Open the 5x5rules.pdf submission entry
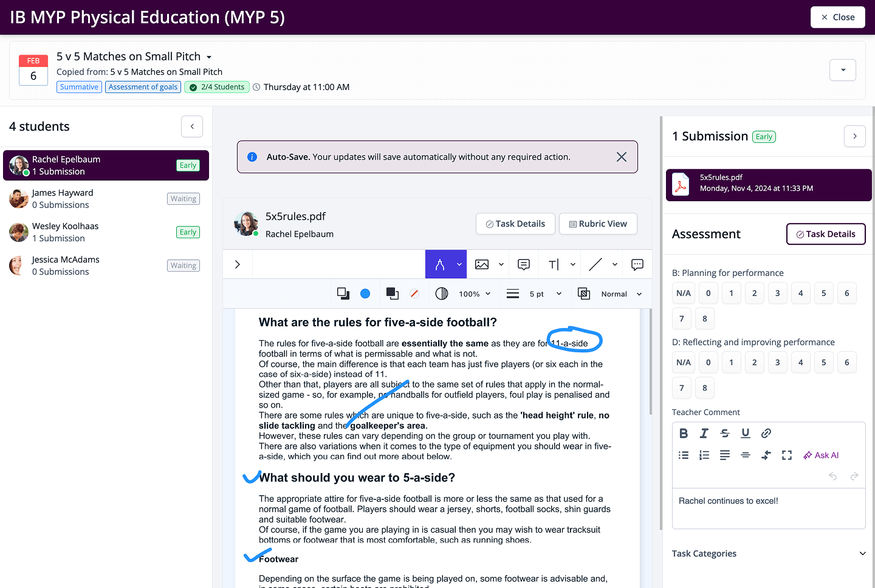The image size is (875, 588). pyautogui.click(x=769, y=185)
